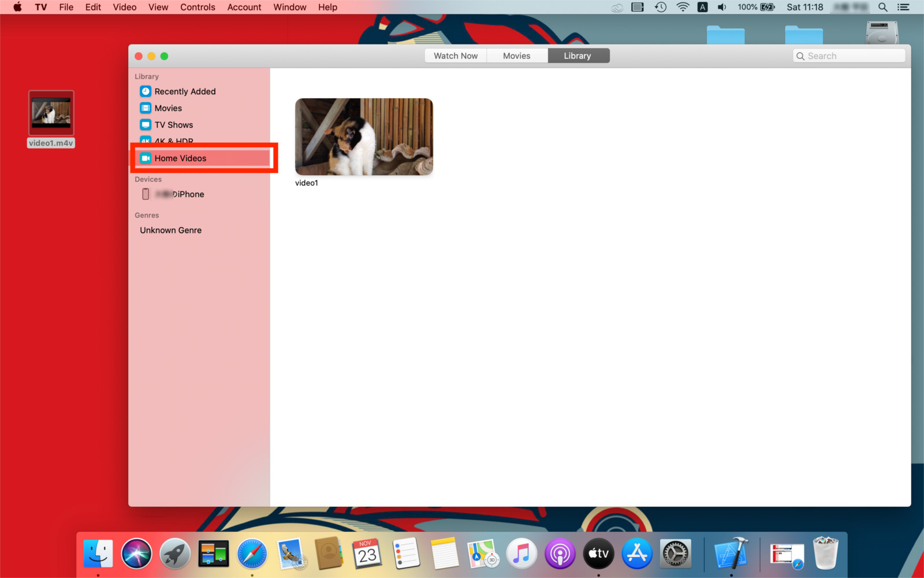Select Movies in the Library sidebar
924x578 pixels.
pyautogui.click(x=167, y=108)
